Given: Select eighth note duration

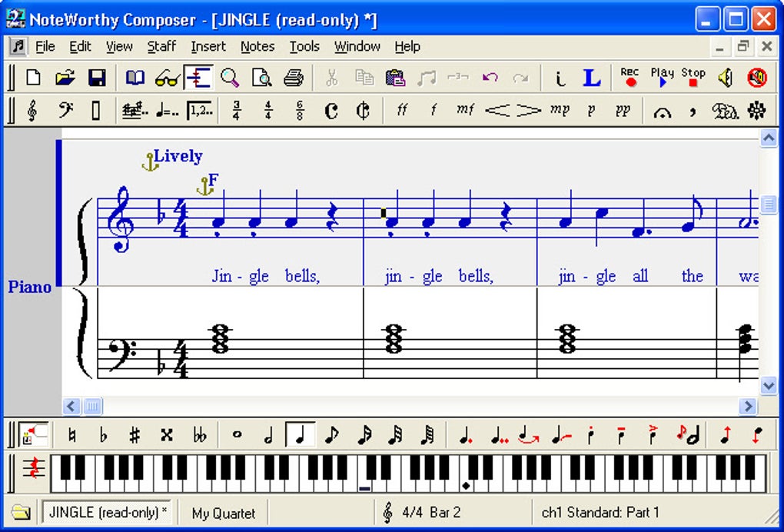Looking at the screenshot, I should (331, 435).
